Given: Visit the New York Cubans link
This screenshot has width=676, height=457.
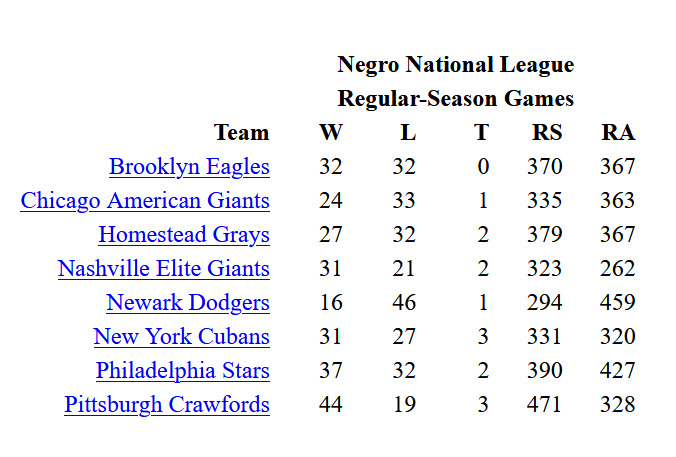Looking at the screenshot, I should (x=181, y=336).
